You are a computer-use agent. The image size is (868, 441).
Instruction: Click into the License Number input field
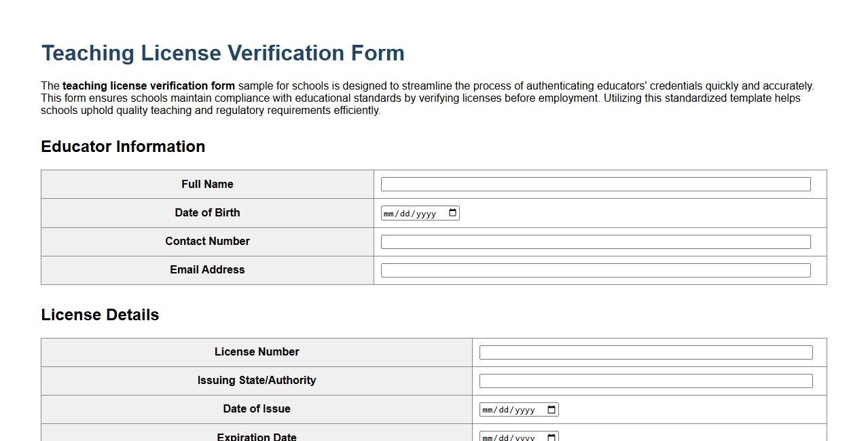(x=645, y=352)
